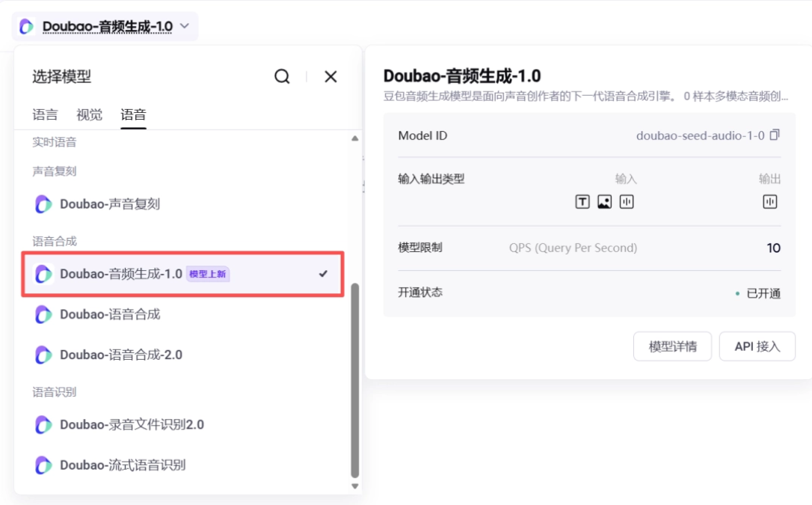Select the Doubao-声音复刻 model
Image resolution: width=812 pixels, height=505 pixels.
pyautogui.click(x=182, y=204)
